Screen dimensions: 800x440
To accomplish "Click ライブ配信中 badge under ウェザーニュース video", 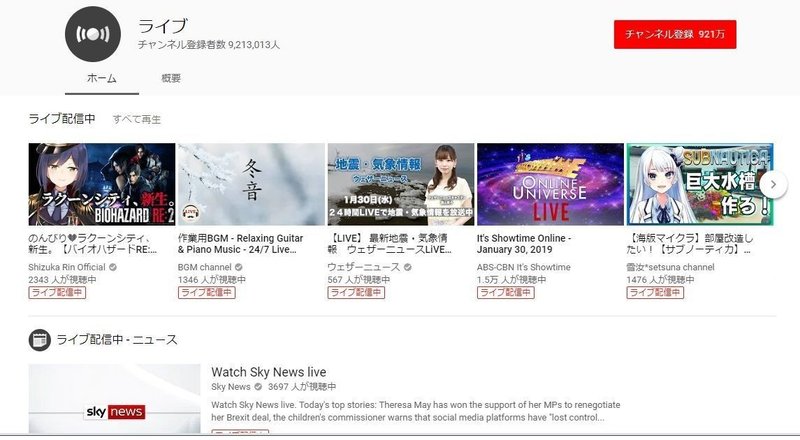I will [356, 292].
